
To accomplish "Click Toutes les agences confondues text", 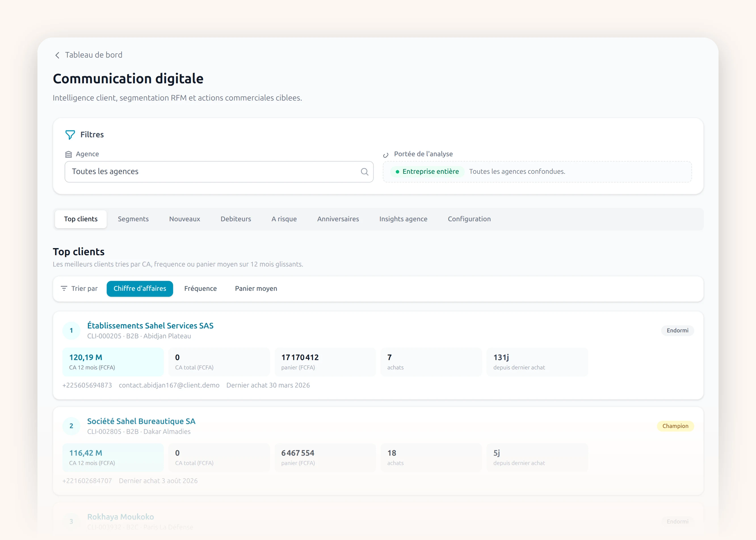I will point(517,171).
